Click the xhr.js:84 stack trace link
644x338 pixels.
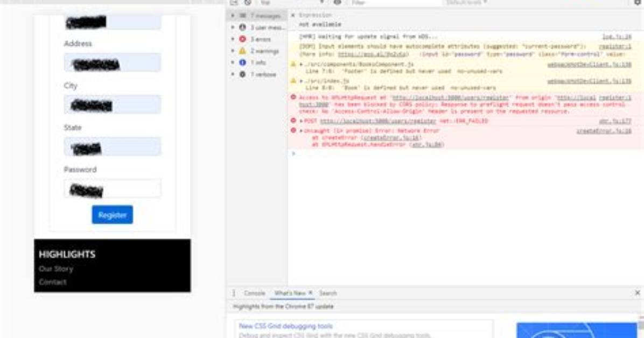tap(427, 145)
